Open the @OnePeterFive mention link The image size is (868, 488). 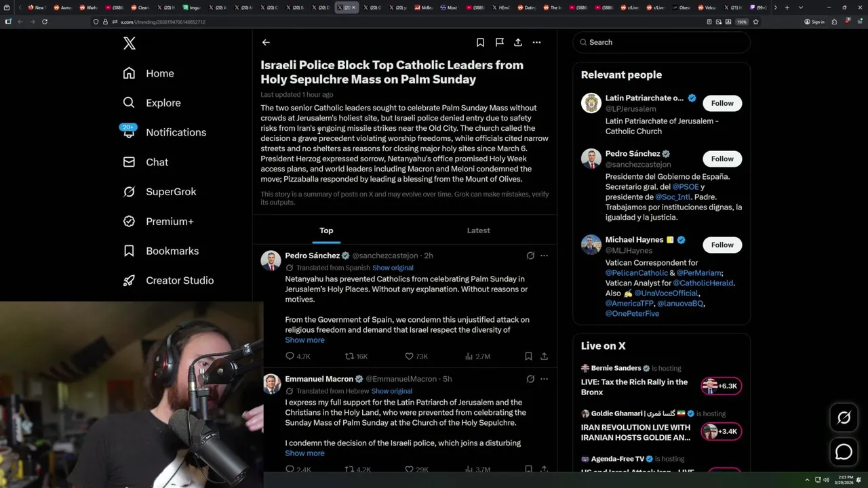(632, 314)
